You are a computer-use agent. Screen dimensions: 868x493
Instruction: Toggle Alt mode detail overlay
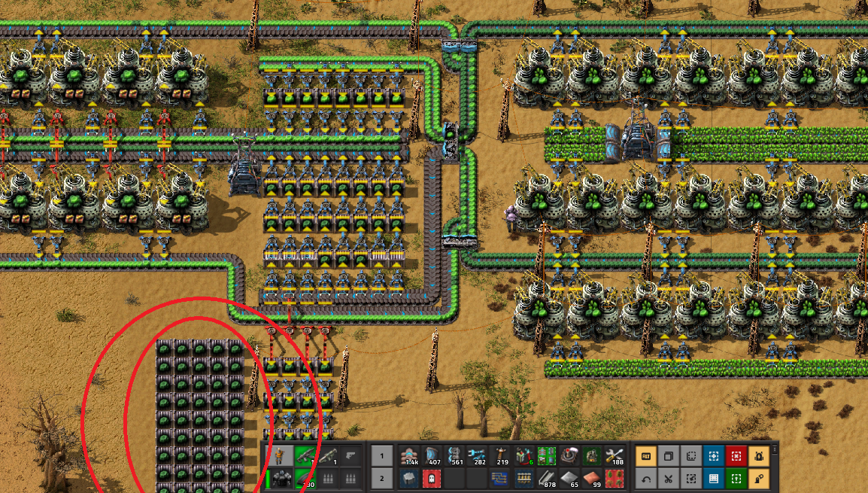tap(645, 456)
